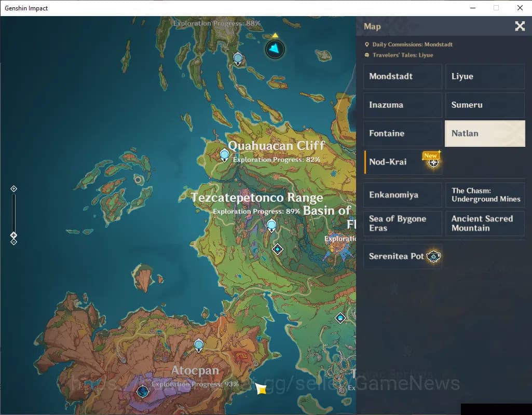The width and height of the screenshot is (532, 415).
Task: Click the teleport waypoint on the northern island
Action: coord(238,58)
